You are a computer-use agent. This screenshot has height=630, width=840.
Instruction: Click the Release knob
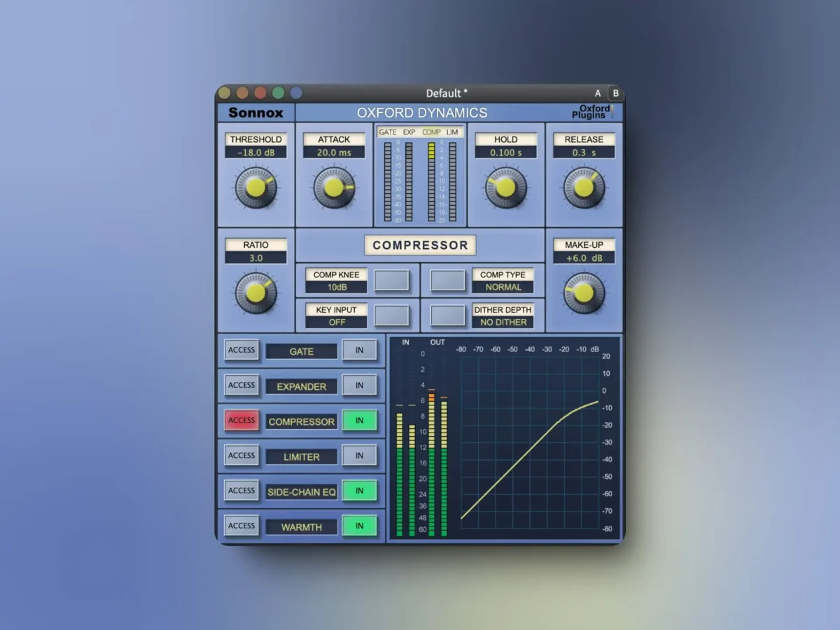(x=584, y=188)
